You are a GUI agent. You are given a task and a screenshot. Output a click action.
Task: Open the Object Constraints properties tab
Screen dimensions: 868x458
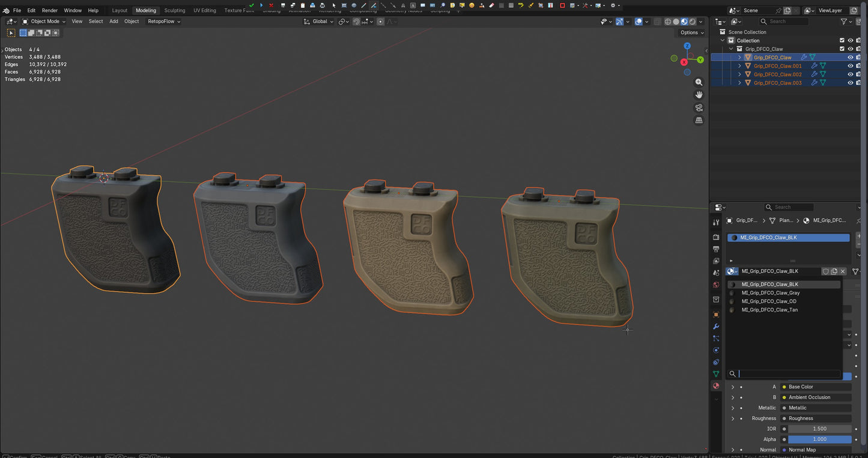tap(716, 362)
